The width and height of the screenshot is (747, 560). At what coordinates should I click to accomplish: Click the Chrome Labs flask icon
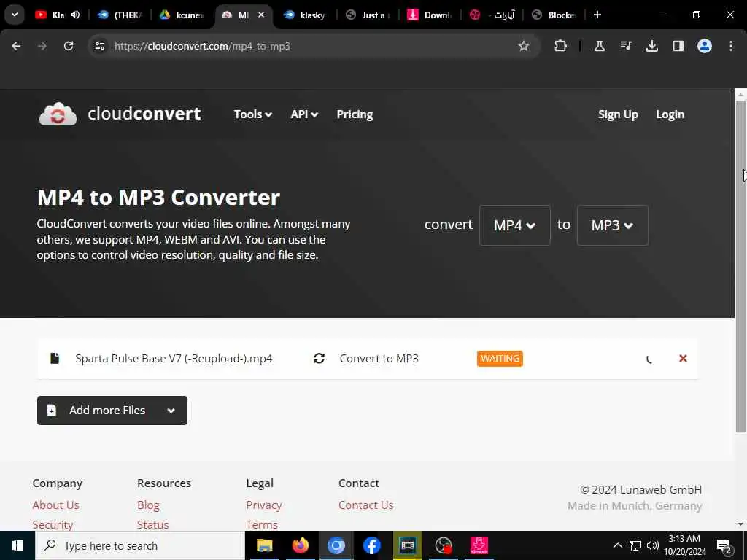coord(600,46)
